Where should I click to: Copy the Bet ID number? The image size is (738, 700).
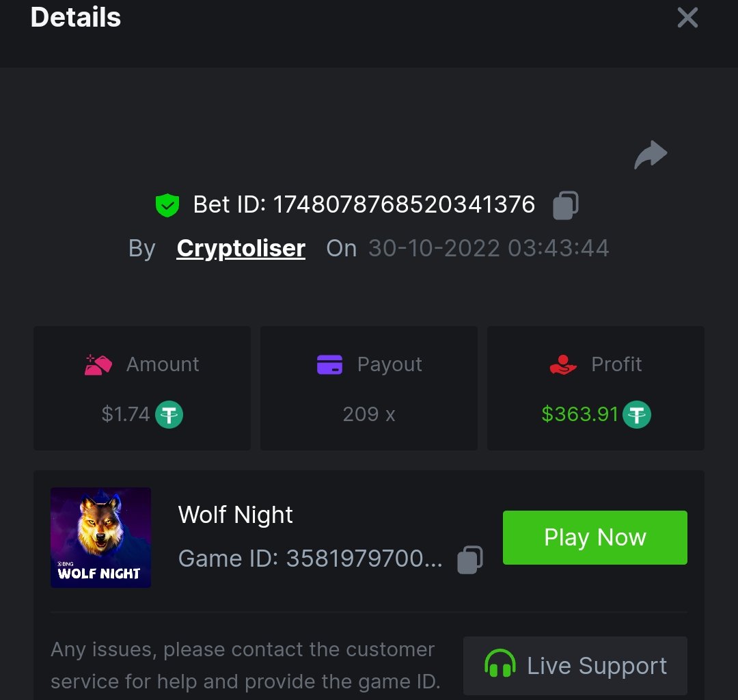pyautogui.click(x=566, y=205)
